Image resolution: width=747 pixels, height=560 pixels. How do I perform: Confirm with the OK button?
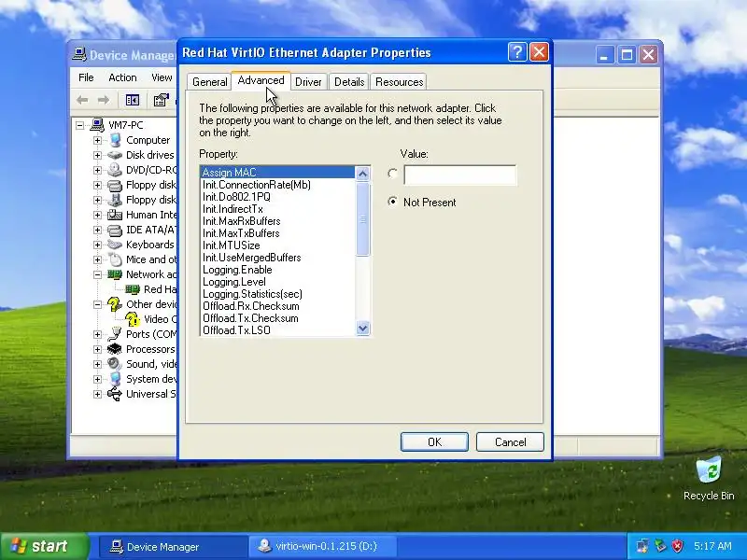pos(434,441)
